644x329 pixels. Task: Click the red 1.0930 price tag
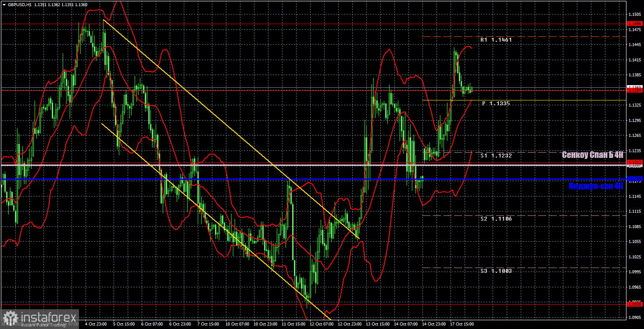pos(635,304)
